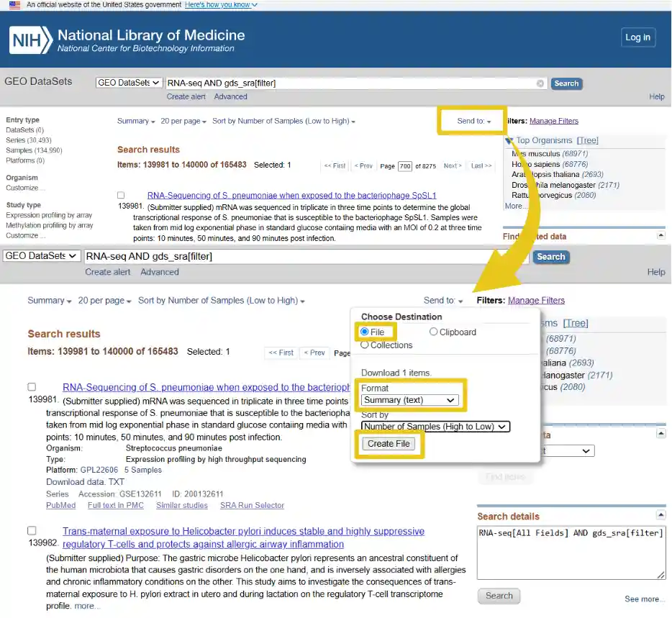Open Full text in PMC link

click(x=116, y=505)
